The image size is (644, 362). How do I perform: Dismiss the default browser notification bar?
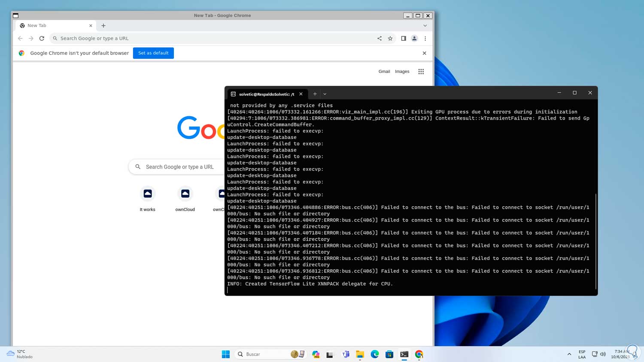(424, 53)
